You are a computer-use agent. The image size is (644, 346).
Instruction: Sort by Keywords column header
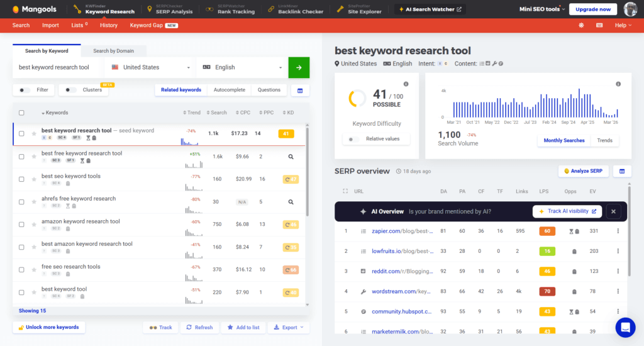(55, 113)
